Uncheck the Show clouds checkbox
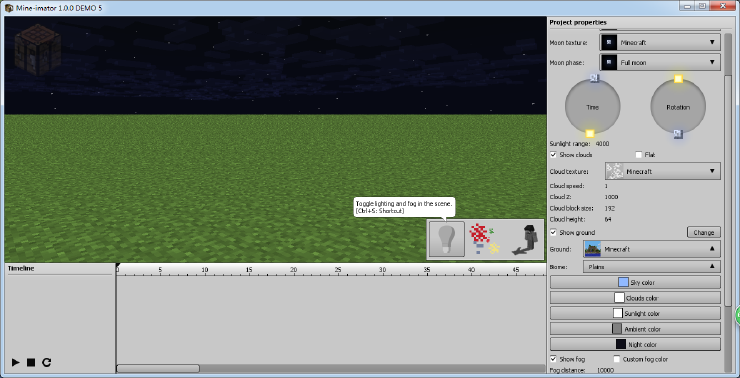740x378 pixels. 553,155
